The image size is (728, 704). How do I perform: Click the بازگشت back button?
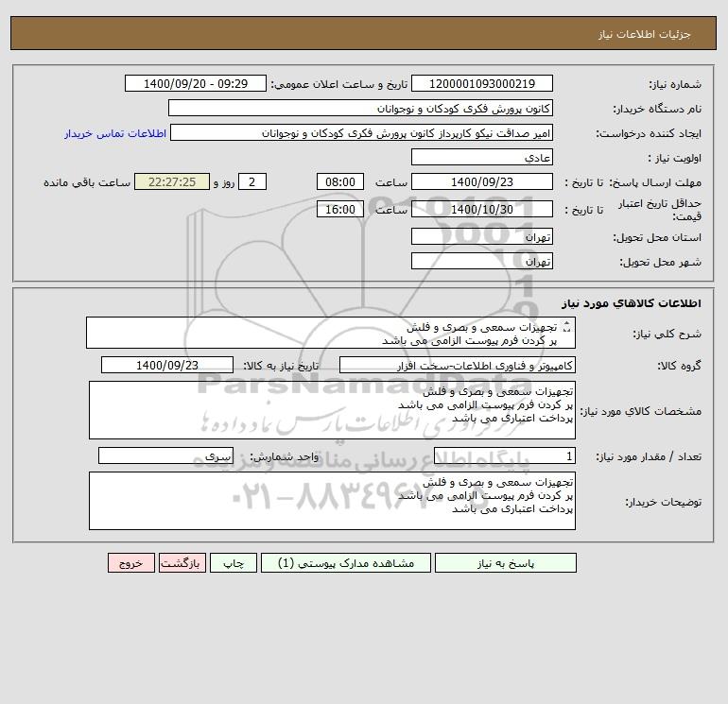[x=182, y=563]
